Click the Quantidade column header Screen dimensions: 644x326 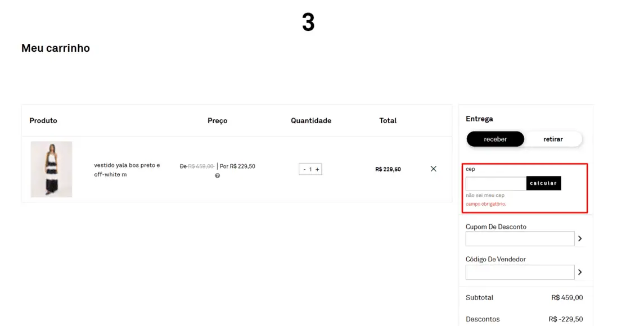click(x=311, y=121)
